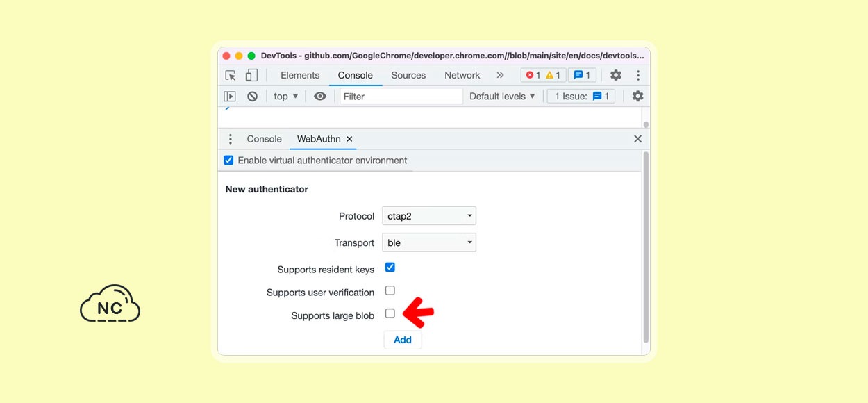Check Supports user verification
Viewport: 868px width, 403px height.
[390, 290]
